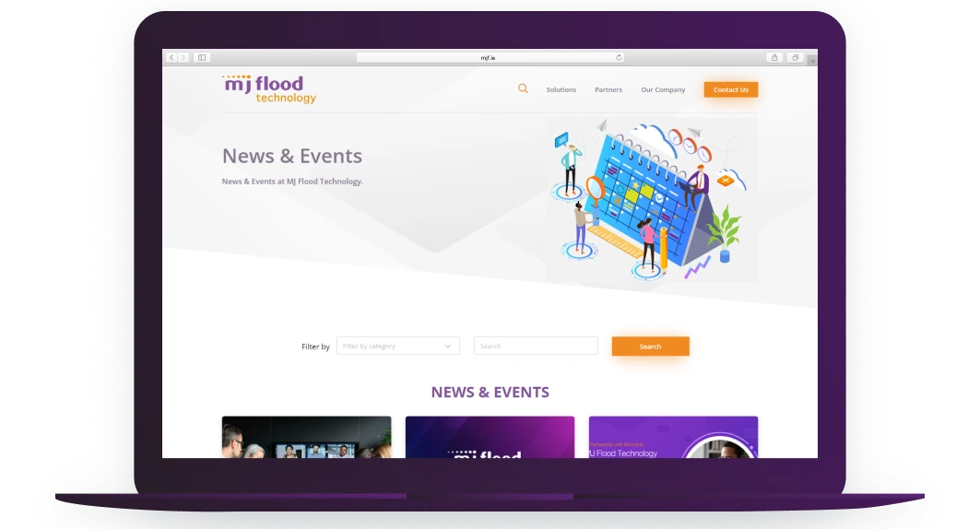Reload the page with refresh icon
The height and width of the screenshot is (529, 980).
619,57
